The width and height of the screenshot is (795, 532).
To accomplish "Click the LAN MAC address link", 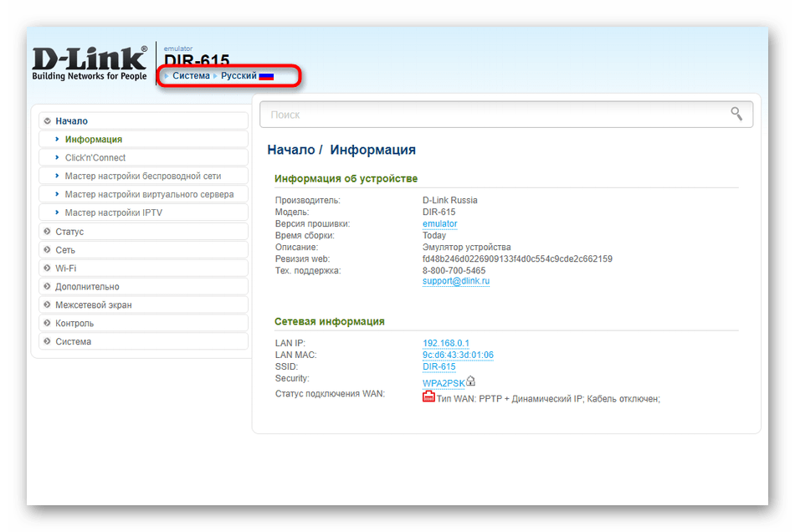I will tap(458, 355).
